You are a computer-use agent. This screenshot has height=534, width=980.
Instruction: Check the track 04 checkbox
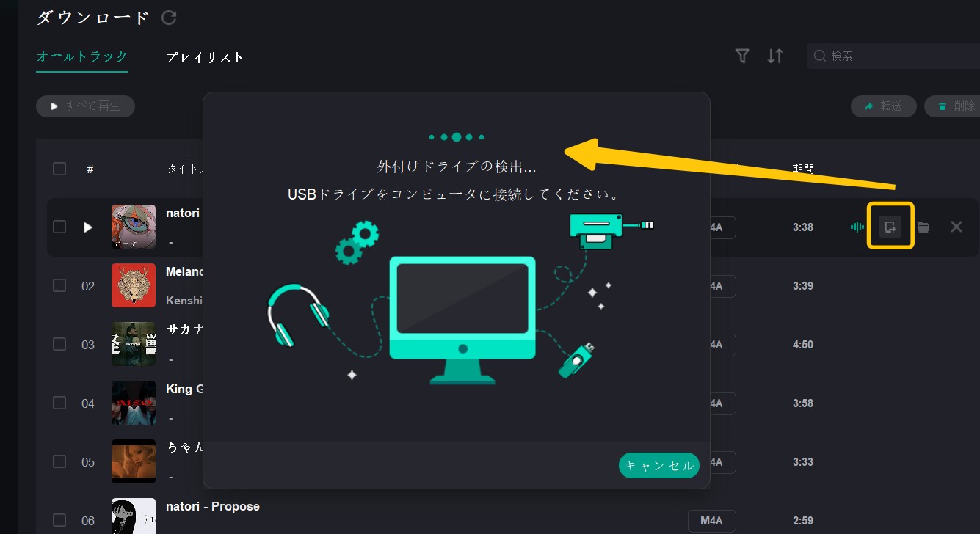59,403
